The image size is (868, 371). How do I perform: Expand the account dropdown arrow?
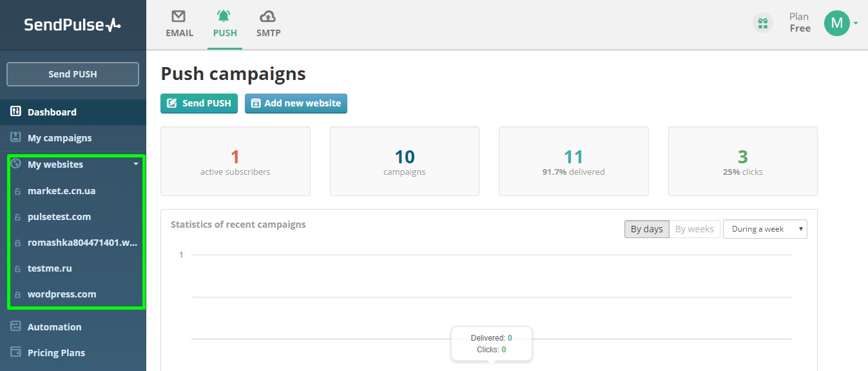click(x=855, y=23)
